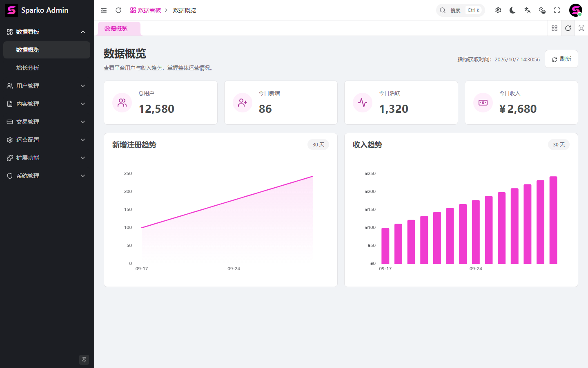This screenshot has height=368, width=588.
Task: Switch theme using the moon icon
Action: pyautogui.click(x=512, y=10)
